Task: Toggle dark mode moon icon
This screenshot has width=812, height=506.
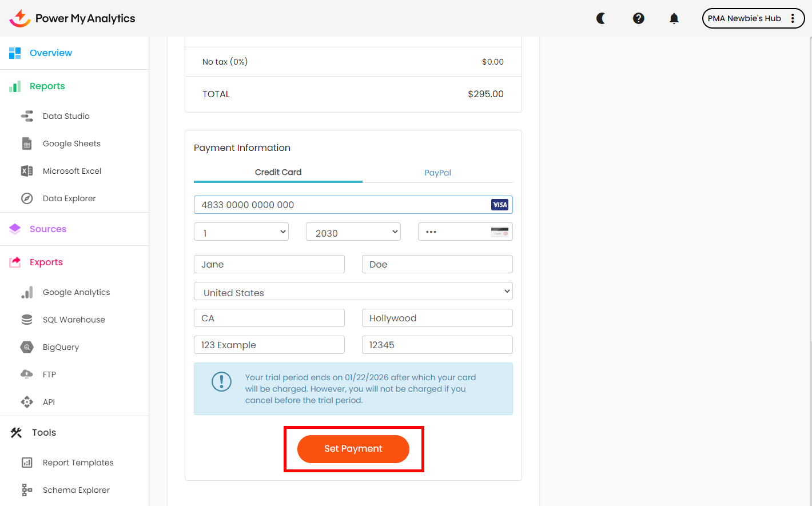Action: click(601, 18)
